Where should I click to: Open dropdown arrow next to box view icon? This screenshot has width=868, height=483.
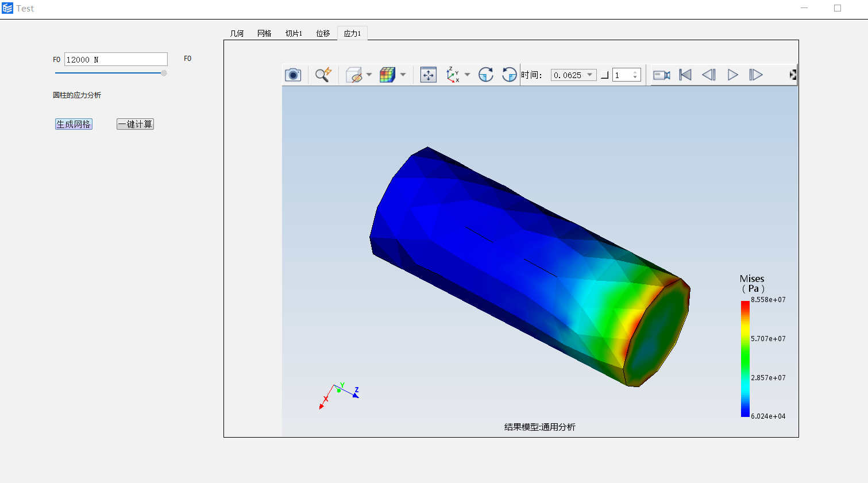coord(369,75)
